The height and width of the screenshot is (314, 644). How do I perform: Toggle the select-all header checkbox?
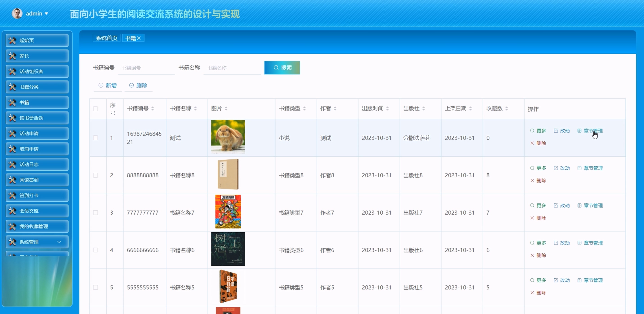95,109
